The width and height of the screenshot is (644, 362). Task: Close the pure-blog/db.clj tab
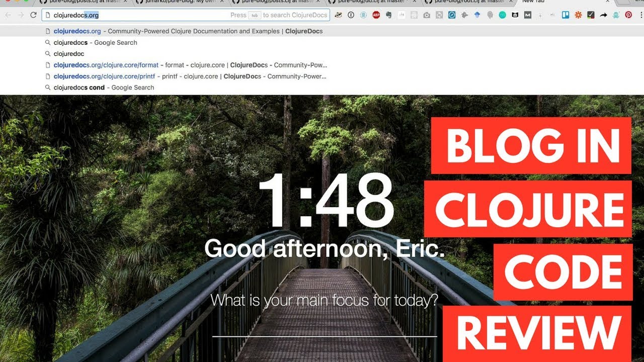tap(416, 2)
